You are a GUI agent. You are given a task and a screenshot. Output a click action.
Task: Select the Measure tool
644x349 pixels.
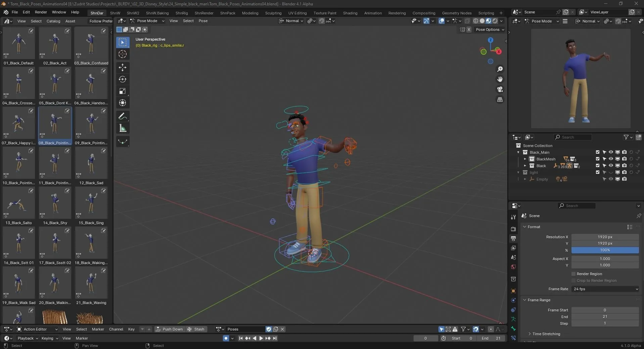click(x=122, y=128)
